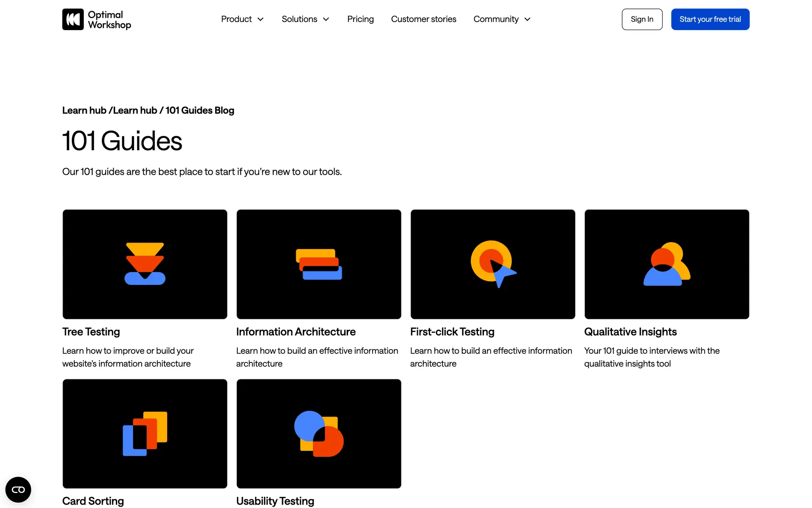812x508 pixels.
Task: Click the Optimal Workshop logo icon
Action: click(x=73, y=19)
